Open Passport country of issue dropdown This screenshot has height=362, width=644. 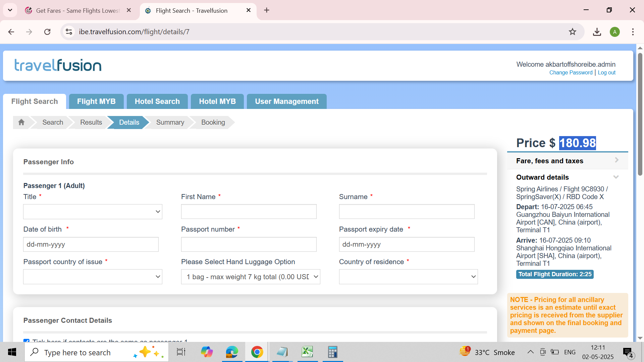click(93, 277)
